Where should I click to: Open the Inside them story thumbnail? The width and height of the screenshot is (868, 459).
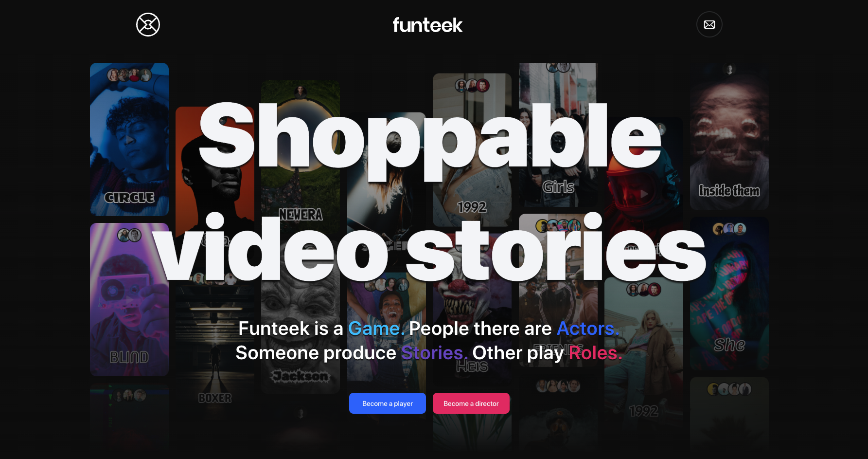tap(729, 136)
